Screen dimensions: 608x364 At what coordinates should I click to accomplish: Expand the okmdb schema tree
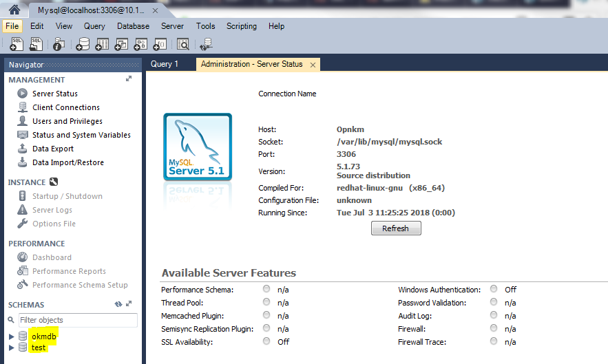(x=11, y=336)
